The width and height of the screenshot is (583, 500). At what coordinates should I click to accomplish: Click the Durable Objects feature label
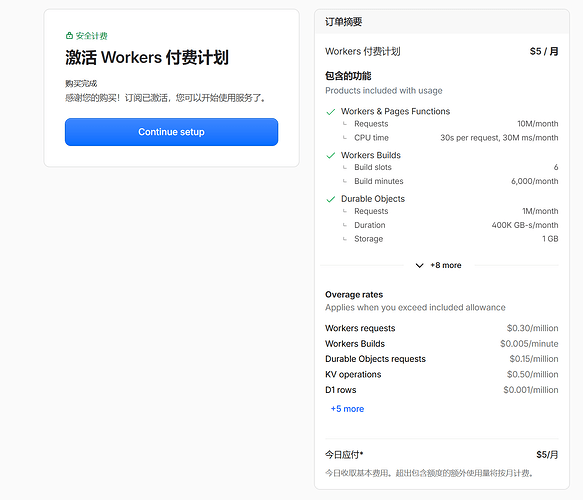pyautogui.click(x=373, y=199)
